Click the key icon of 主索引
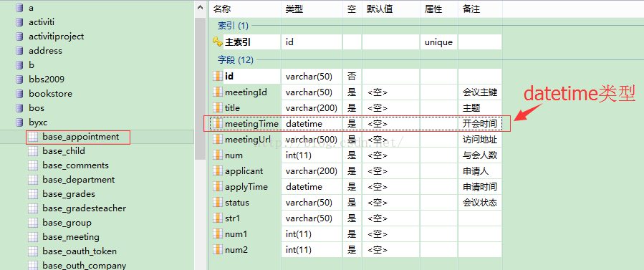Viewport: 644px width, 270px height. (x=217, y=42)
